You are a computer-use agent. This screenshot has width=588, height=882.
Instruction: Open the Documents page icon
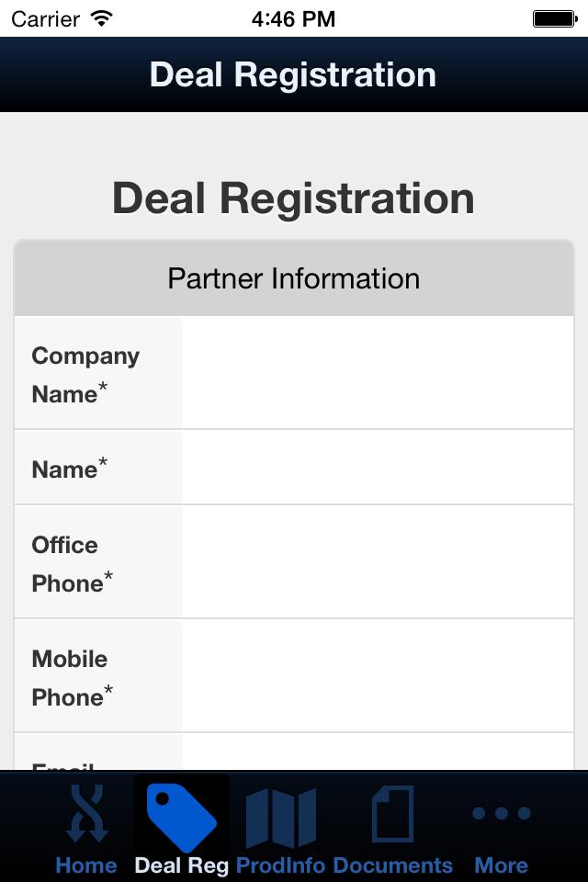click(x=392, y=814)
